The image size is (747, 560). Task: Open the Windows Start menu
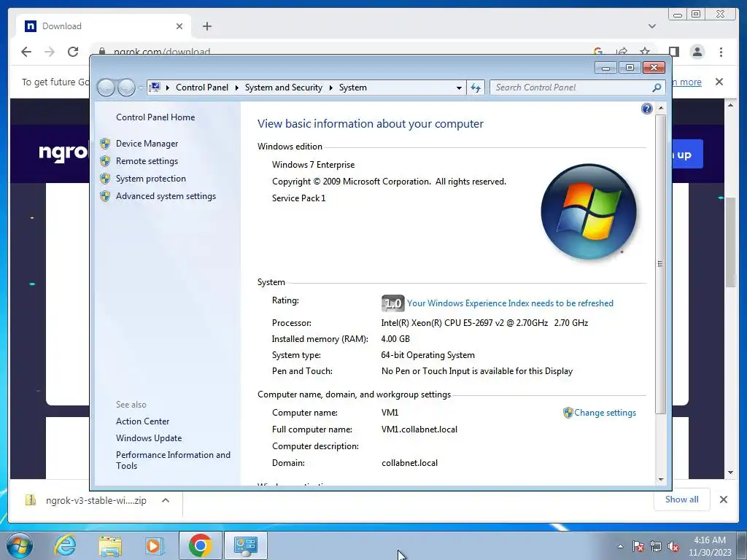pos(20,545)
